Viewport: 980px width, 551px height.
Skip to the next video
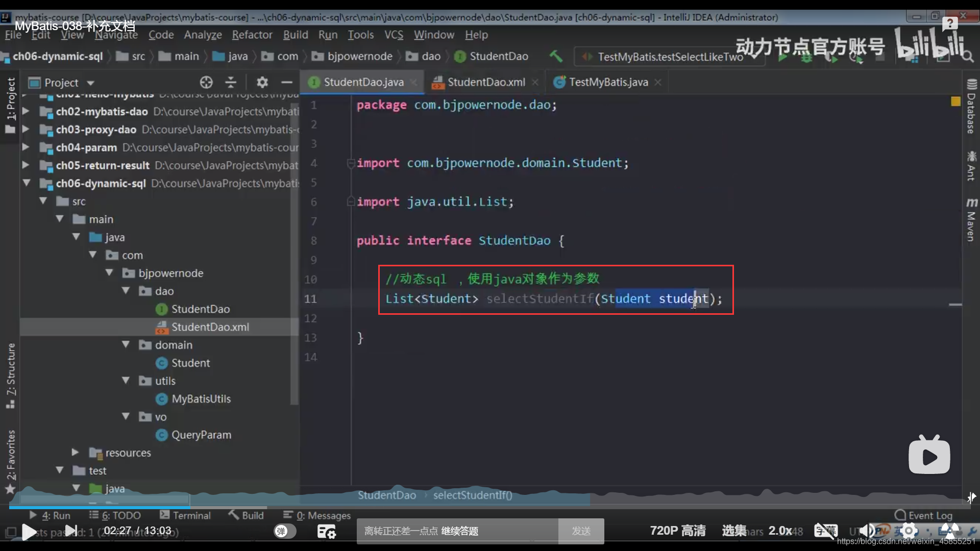coord(71,531)
